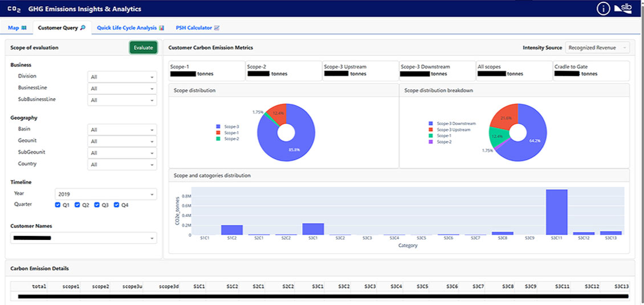
Task: Select the Scope-2 metric card
Action: [283, 71]
